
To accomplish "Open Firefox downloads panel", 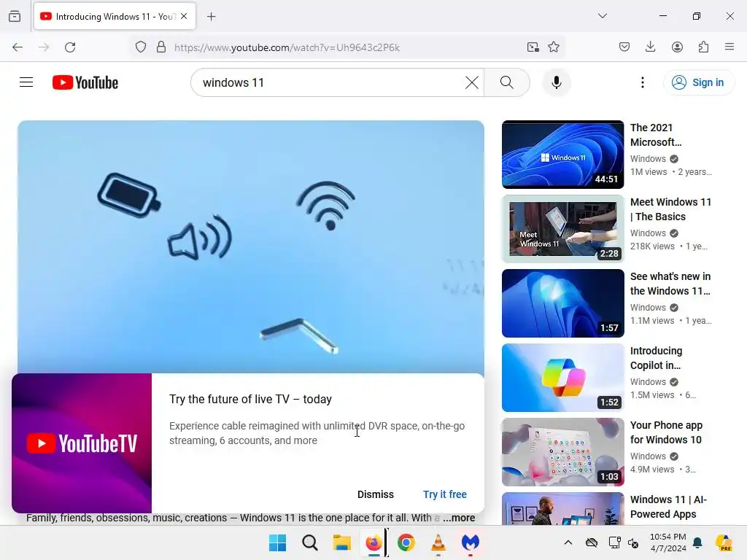I will (650, 47).
